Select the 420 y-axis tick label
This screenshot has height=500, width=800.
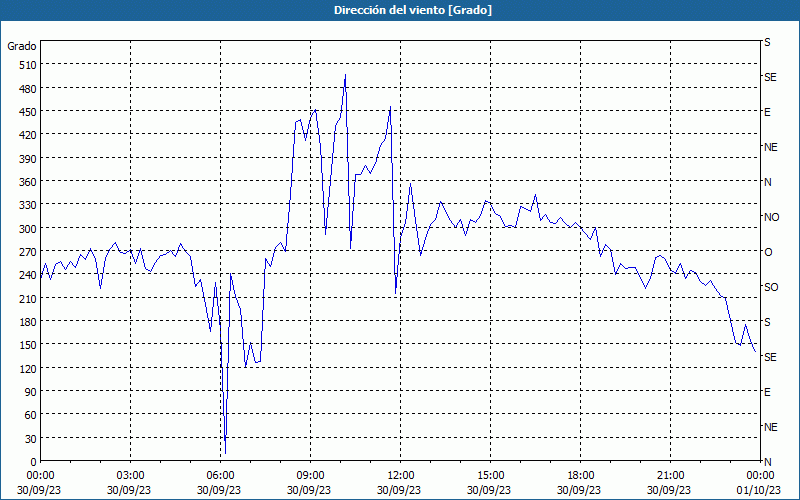(x=28, y=136)
